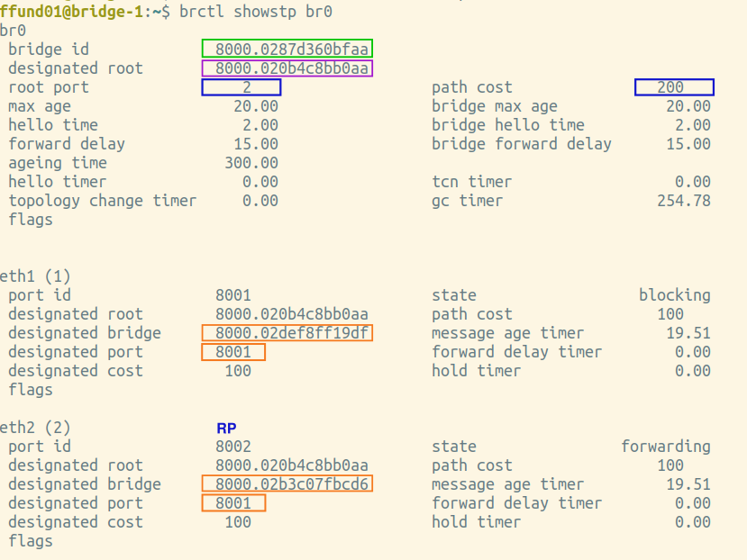
Task: Click eth1 designated bridge 8000.02def8ff19df
Action: pos(287,333)
